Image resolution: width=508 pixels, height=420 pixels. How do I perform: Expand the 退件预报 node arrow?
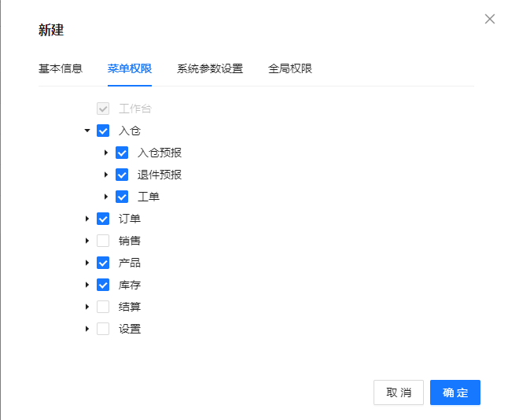106,175
